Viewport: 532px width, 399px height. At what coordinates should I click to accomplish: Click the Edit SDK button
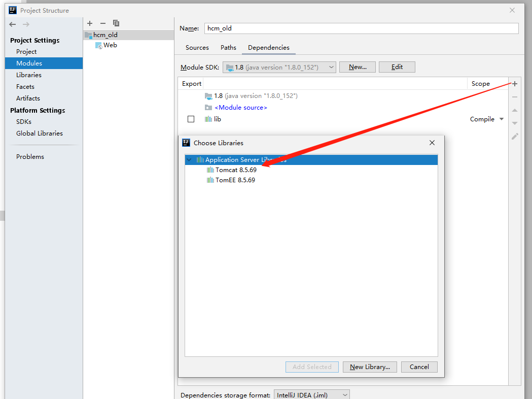tap(397, 67)
